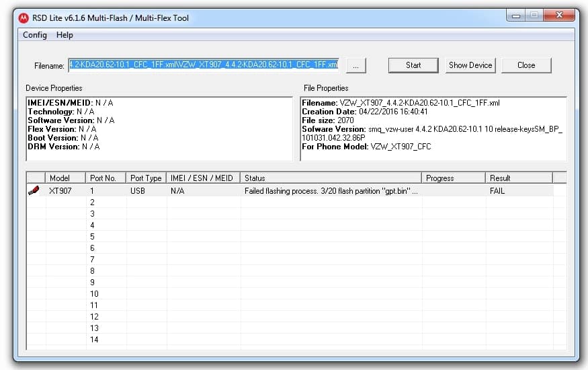Click the Result column header
The image size is (588, 370).
pyautogui.click(x=519, y=178)
